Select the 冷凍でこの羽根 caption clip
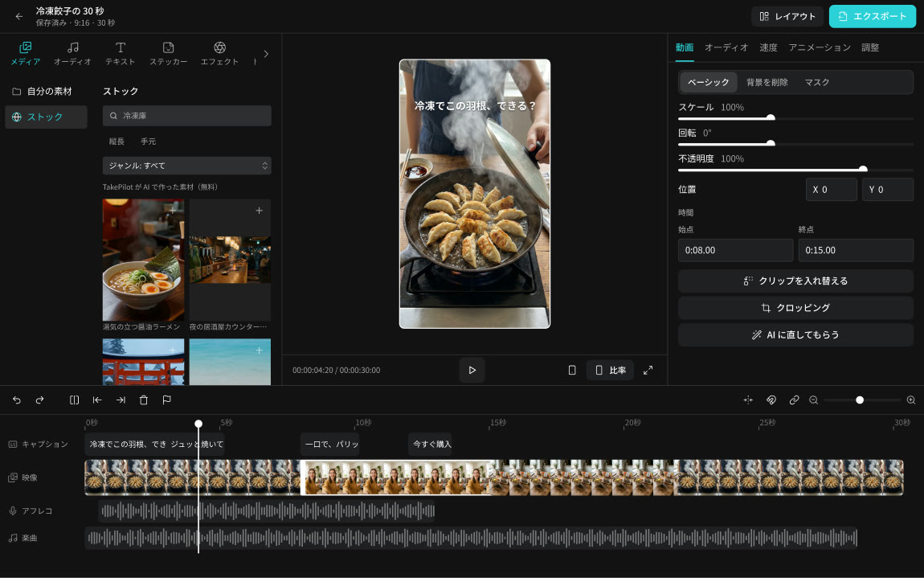 127,444
